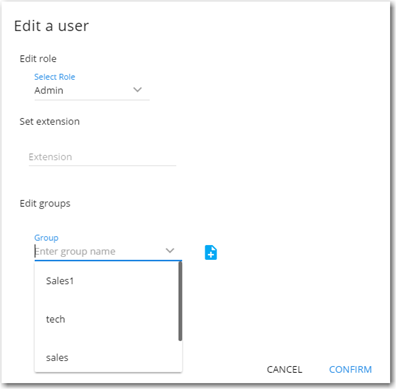Toggle the Group dropdown chevron
The width and height of the screenshot is (396, 389).
170,250
